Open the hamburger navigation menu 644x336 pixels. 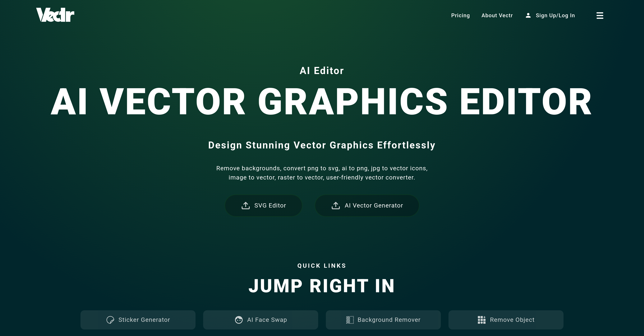tap(600, 15)
